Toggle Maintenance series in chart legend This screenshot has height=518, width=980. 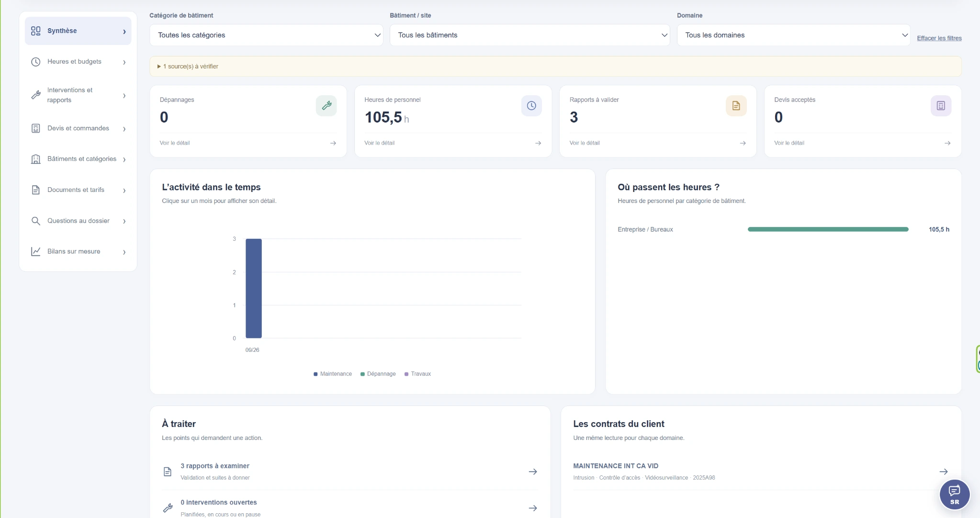click(x=333, y=374)
